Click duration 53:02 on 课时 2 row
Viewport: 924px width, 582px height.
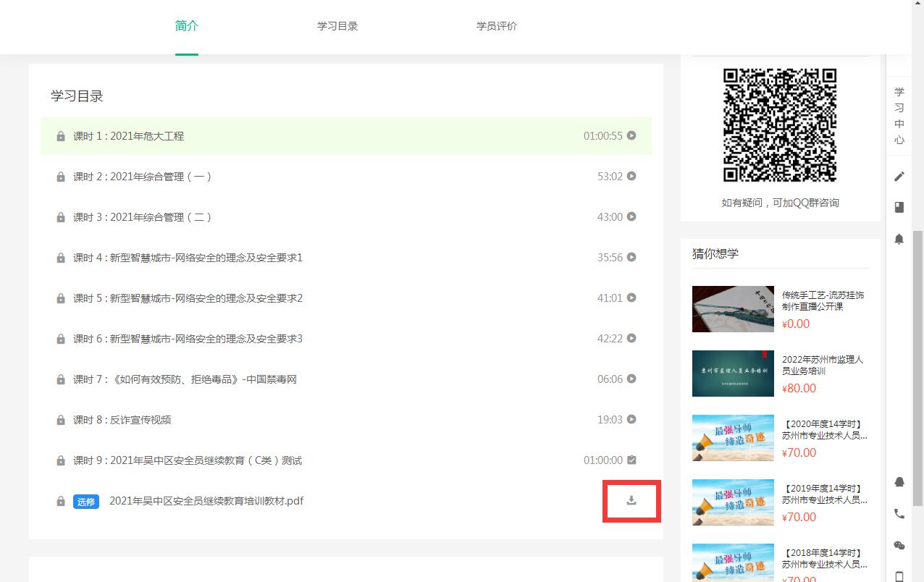click(610, 177)
